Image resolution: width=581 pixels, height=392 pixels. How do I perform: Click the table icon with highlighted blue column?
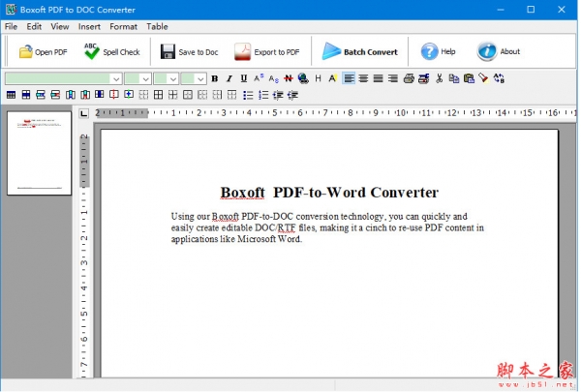click(100, 95)
